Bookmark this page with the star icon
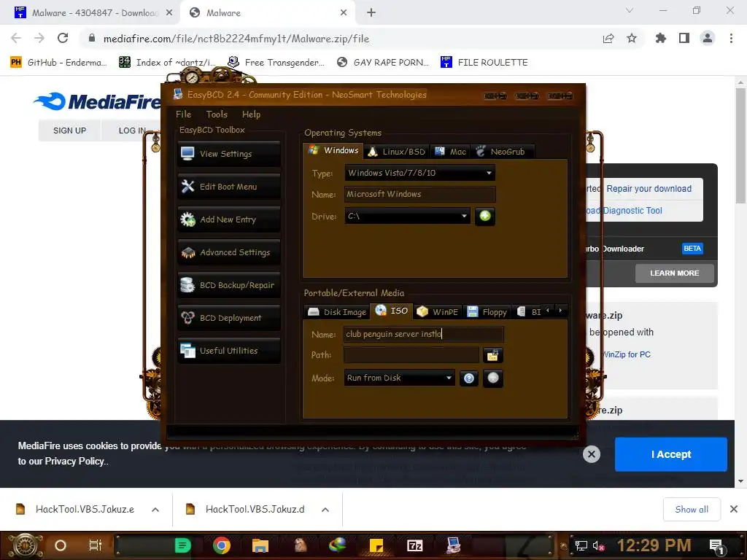 pos(632,38)
